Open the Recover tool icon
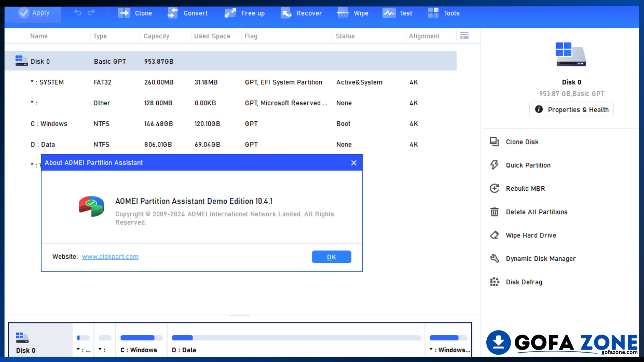Screen dimensions: 644x362 286,13
